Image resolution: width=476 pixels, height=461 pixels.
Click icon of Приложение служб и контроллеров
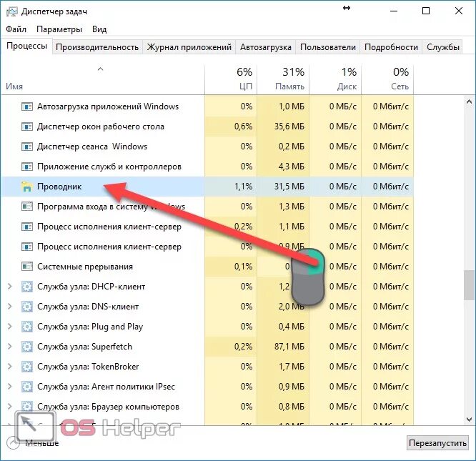pos(27,167)
